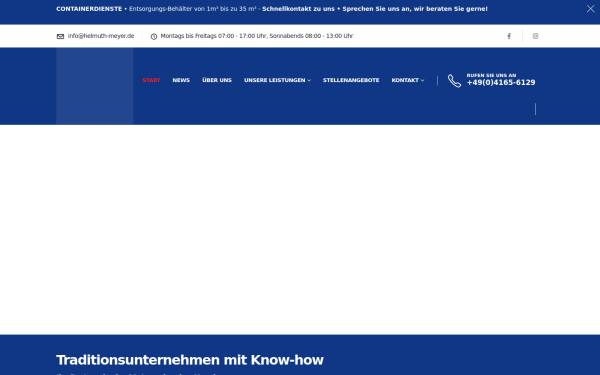Screen dimensions: 600x375
Task: Open the Instagram social icon link
Action: click(x=535, y=36)
